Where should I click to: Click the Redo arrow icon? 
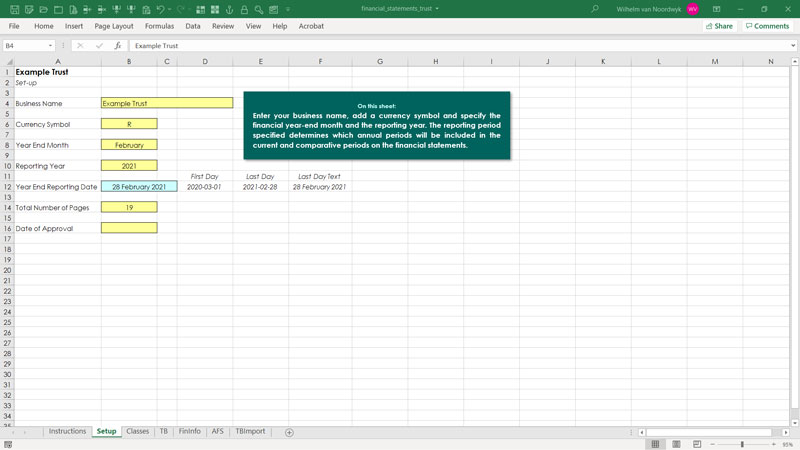(x=181, y=10)
